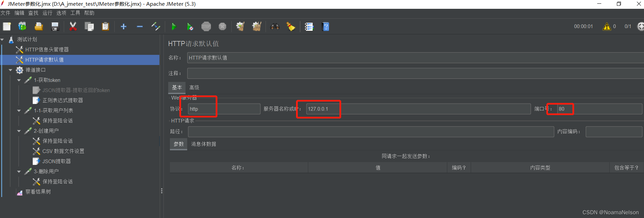Click the 路径 input field
This screenshot has height=218, width=644.
point(371,132)
